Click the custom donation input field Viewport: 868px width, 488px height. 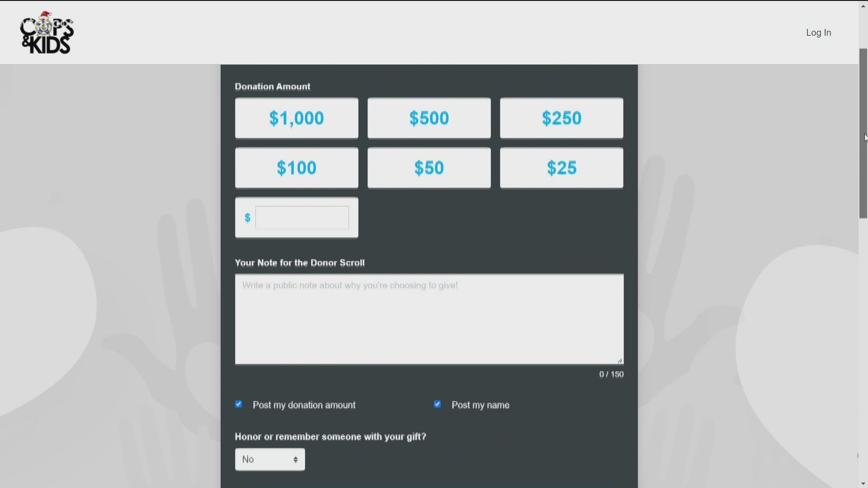pos(302,217)
